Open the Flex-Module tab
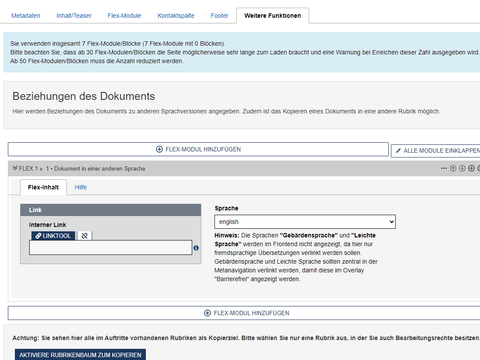The height and width of the screenshot is (360, 480). click(124, 16)
